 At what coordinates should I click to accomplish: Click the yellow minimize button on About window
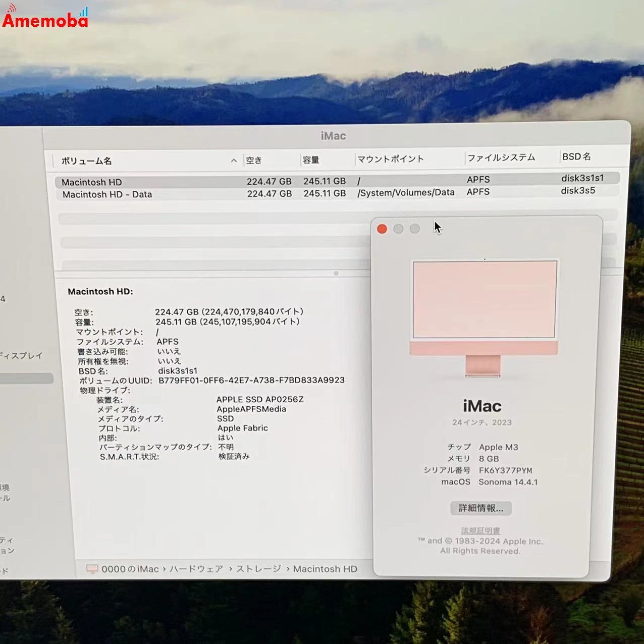coord(398,229)
